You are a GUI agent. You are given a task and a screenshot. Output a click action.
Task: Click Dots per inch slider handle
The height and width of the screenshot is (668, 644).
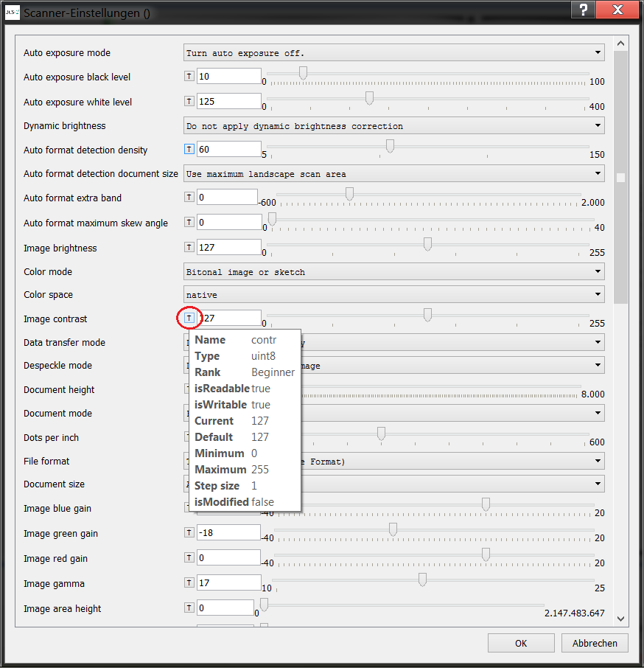click(x=382, y=434)
